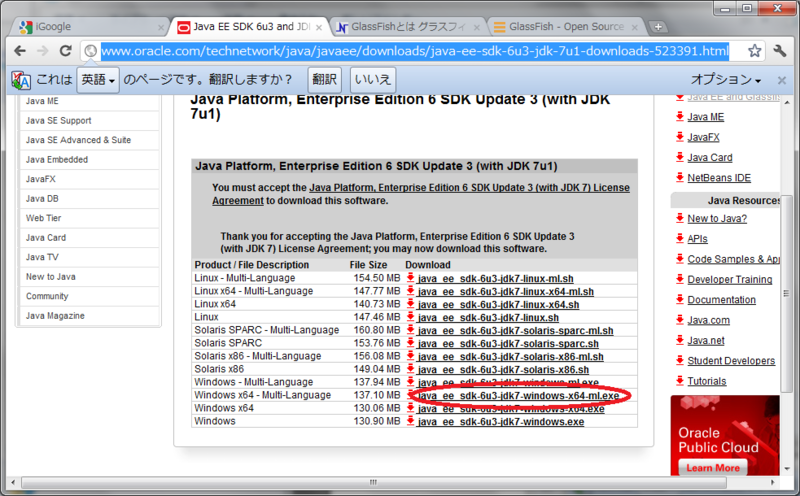Image resolution: width=800 pixels, height=496 pixels.
Task: Reload the page with the refresh icon
Action: (65, 51)
